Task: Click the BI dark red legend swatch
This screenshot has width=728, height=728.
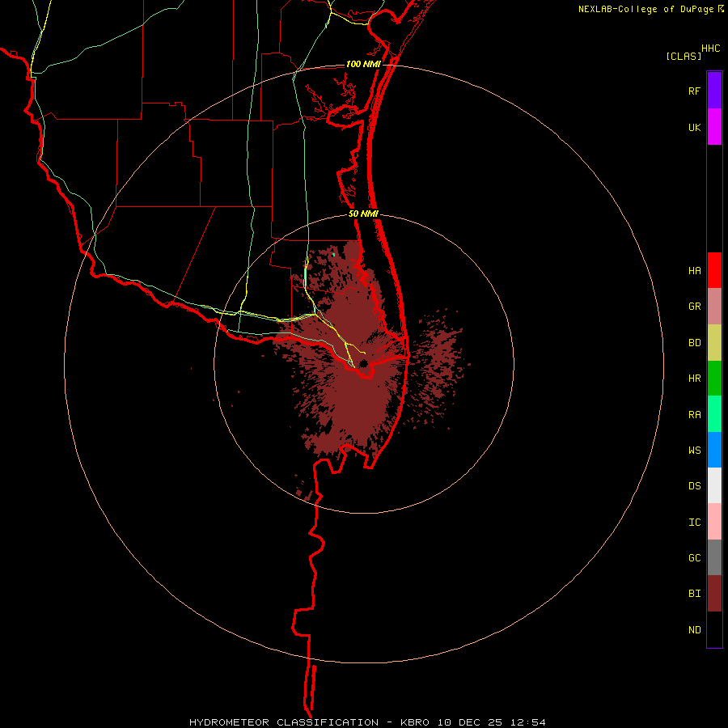Action: pyautogui.click(x=714, y=594)
